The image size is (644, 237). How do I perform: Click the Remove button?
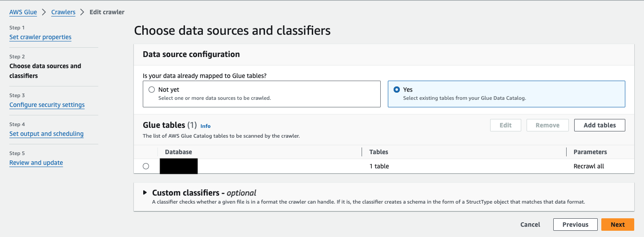point(547,125)
